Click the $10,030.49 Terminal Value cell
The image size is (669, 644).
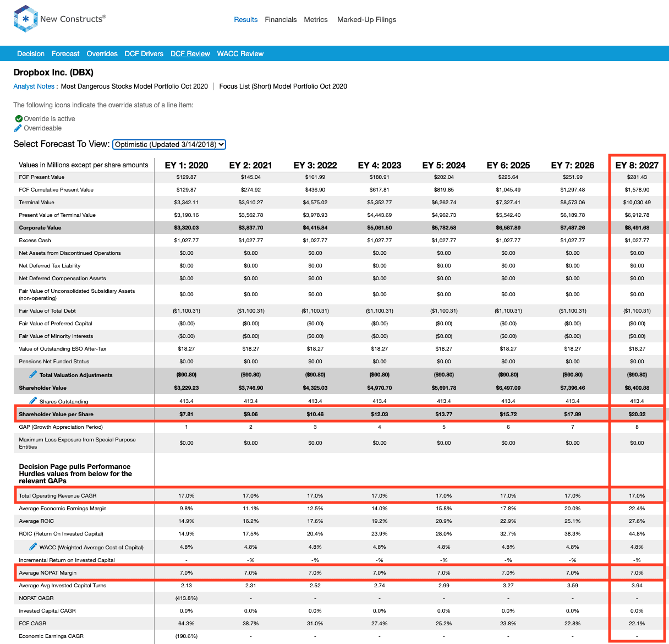click(x=637, y=203)
